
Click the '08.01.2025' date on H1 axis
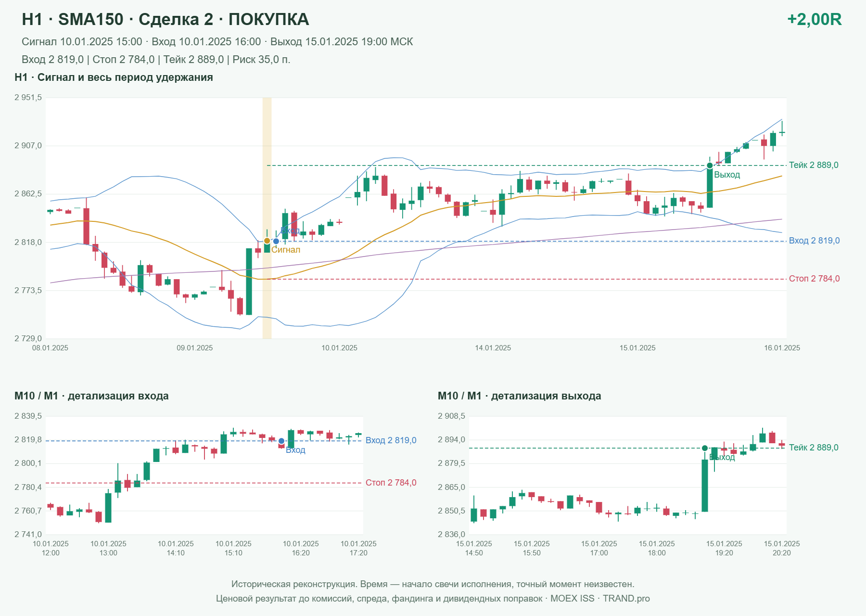[50, 348]
